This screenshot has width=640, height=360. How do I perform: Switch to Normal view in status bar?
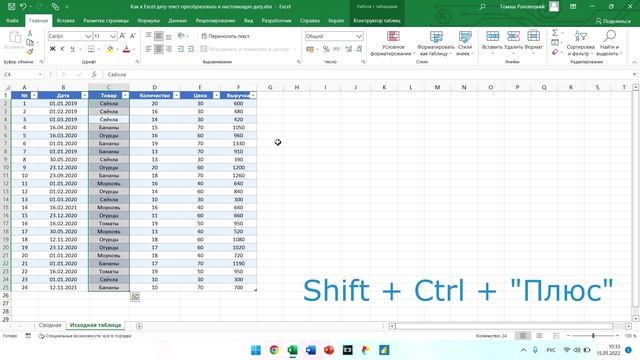click(x=523, y=336)
